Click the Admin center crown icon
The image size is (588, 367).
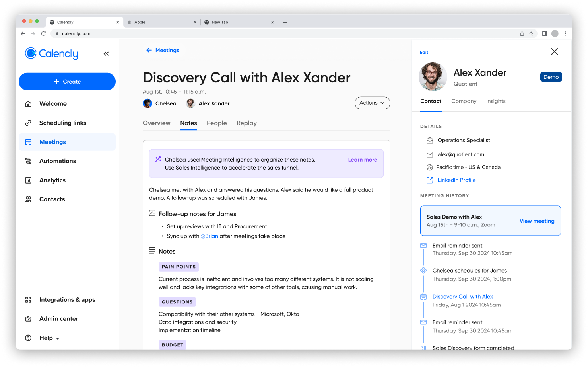tap(28, 319)
